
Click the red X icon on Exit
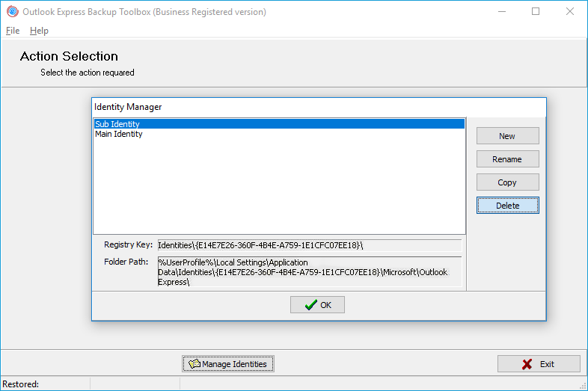click(x=527, y=364)
